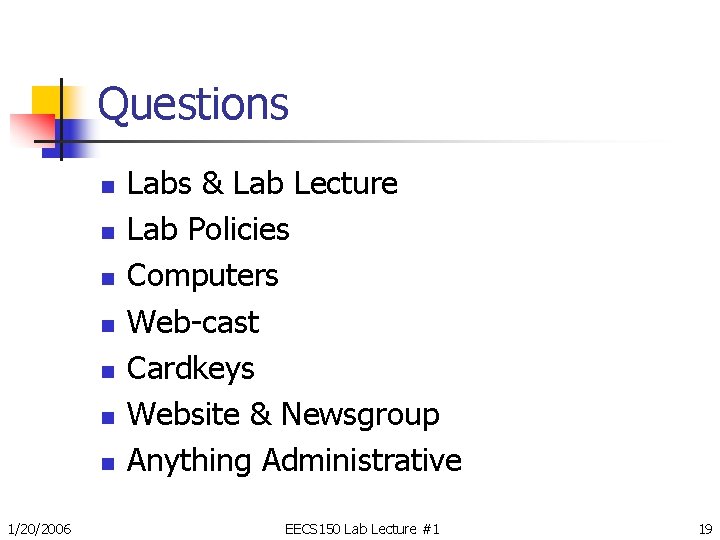
Task: Click the bullet marker before Website & Newsgroup
Action: tap(108, 417)
